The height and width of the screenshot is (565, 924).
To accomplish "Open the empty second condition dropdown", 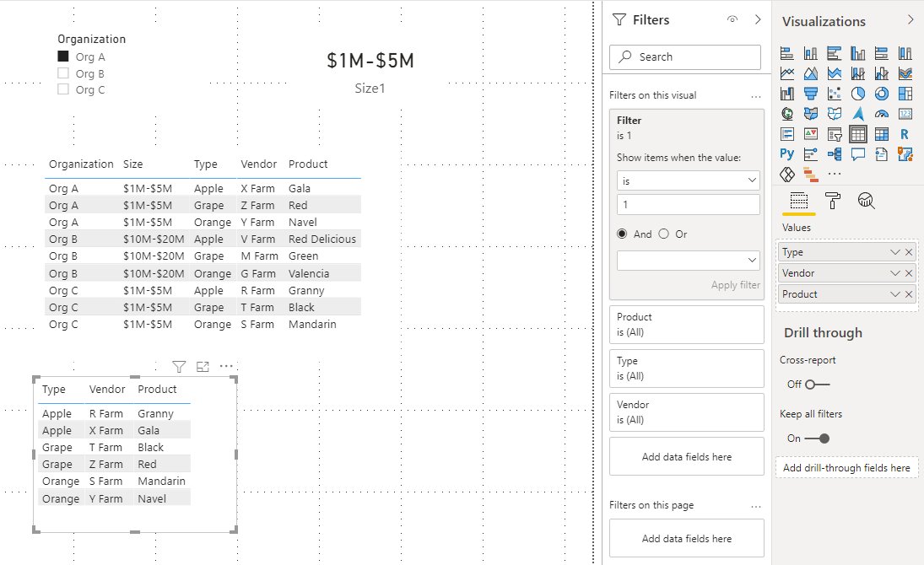I will click(x=689, y=261).
